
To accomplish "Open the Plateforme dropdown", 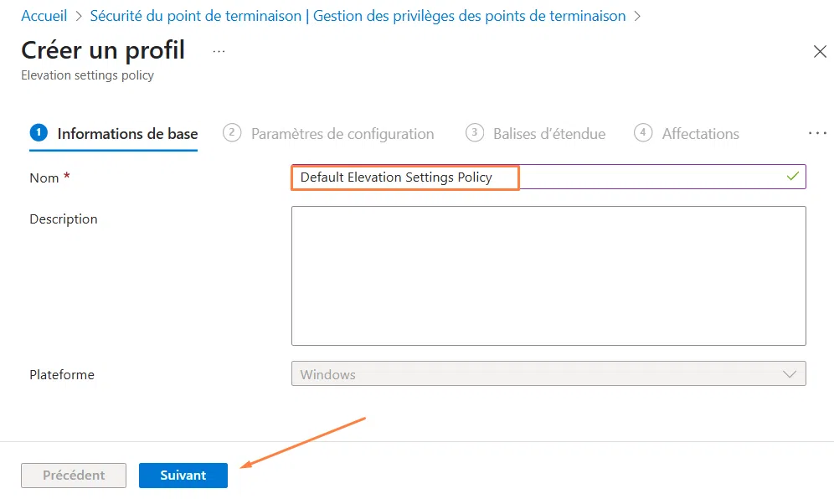I will pyautogui.click(x=789, y=373).
